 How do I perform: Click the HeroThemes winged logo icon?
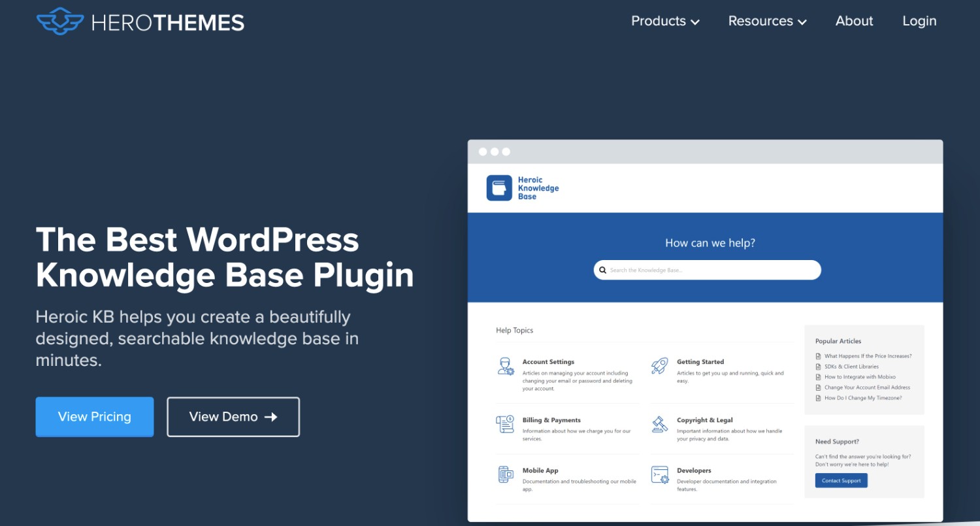[x=60, y=22]
